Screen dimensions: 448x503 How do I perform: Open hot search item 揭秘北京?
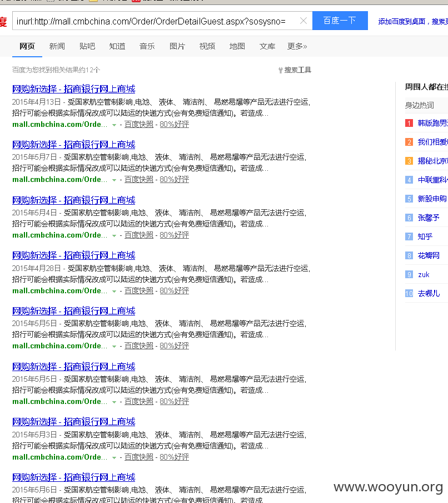click(432, 161)
